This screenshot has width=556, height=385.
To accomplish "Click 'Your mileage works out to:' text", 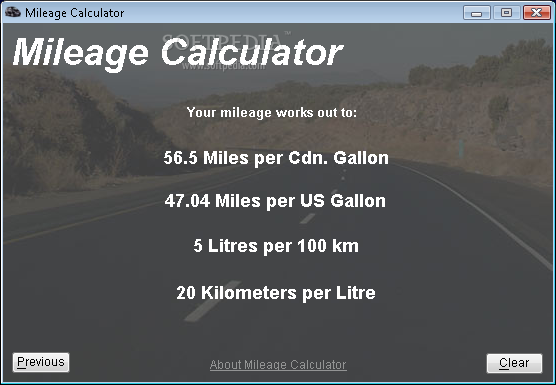I will click(x=272, y=113).
